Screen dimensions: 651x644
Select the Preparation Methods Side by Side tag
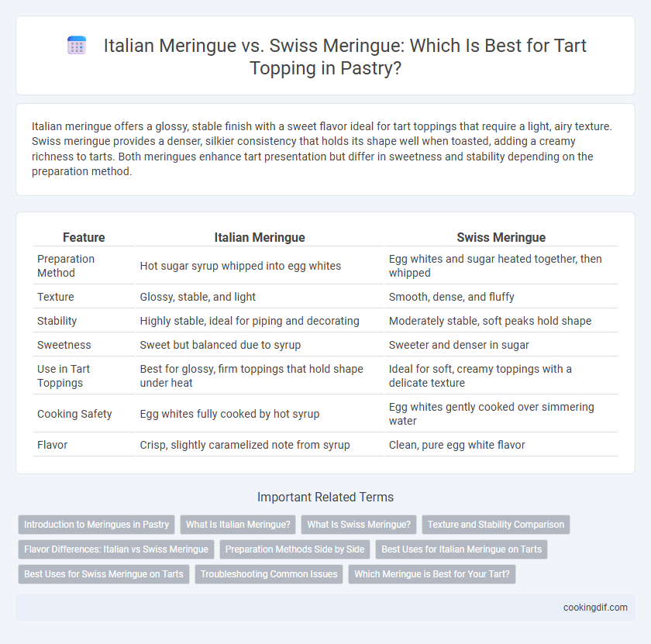pyautogui.click(x=294, y=549)
